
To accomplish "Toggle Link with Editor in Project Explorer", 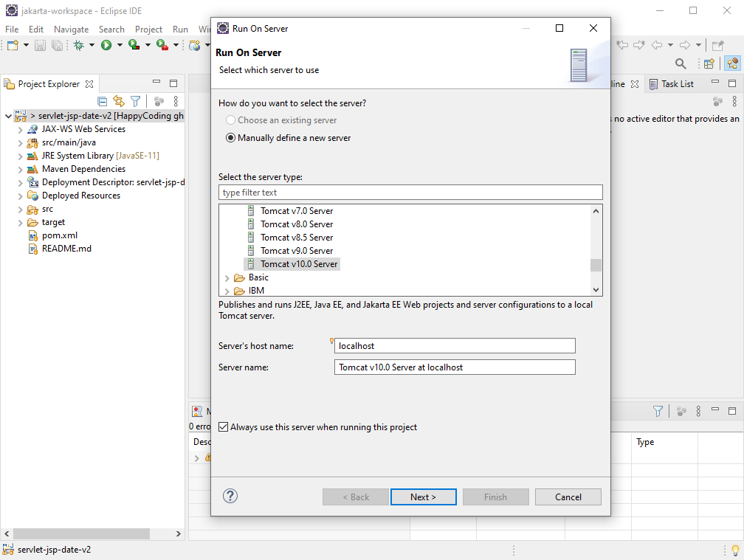I will point(119,101).
